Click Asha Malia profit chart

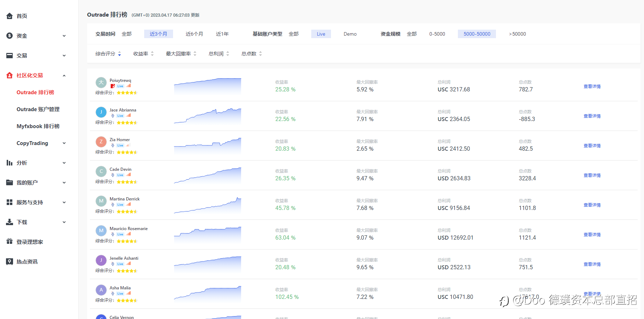pos(208,294)
